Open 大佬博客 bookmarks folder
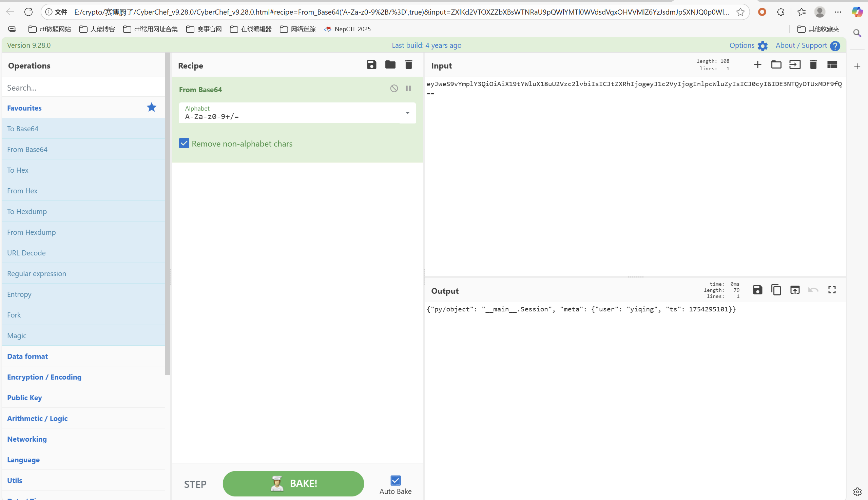Image resolution: width=868 pixels, height=500 pixels. click(97, 29)
